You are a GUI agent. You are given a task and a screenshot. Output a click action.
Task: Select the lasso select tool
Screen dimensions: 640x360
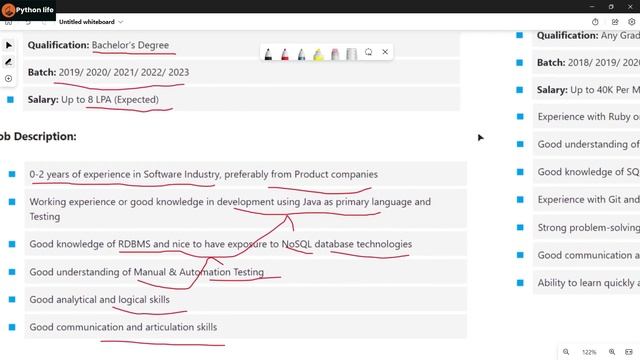(x=369, y=52)
